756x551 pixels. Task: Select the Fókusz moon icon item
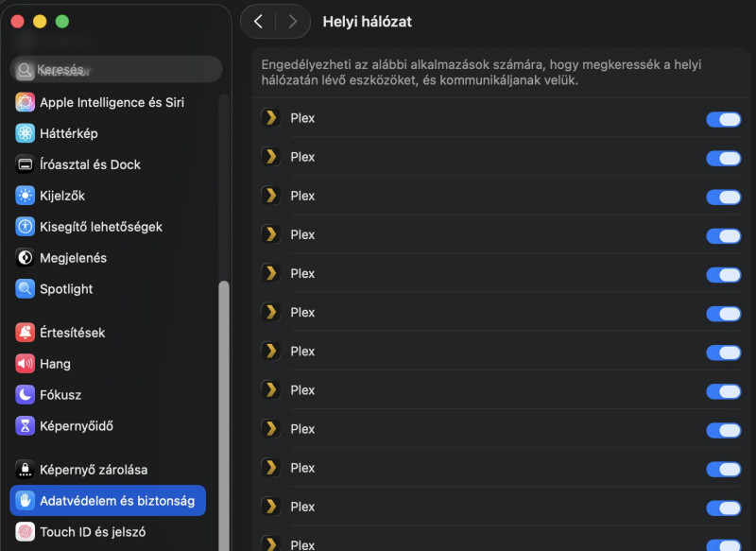click(x=109, y=395)
